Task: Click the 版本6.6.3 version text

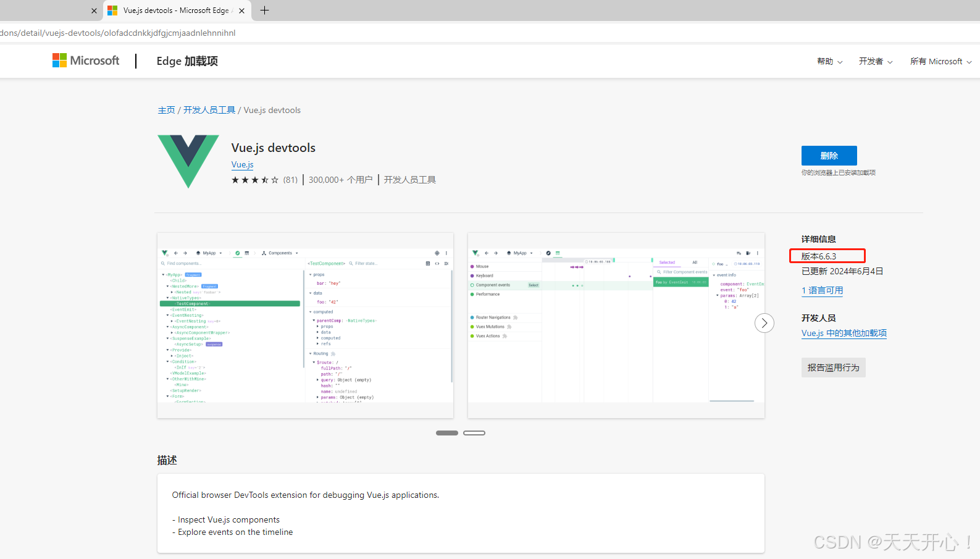Action: 819,256
